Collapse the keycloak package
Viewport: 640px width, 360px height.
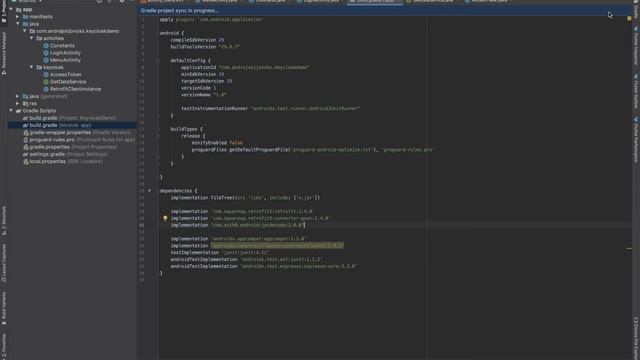pyautogui.click(x=31, y=67)
